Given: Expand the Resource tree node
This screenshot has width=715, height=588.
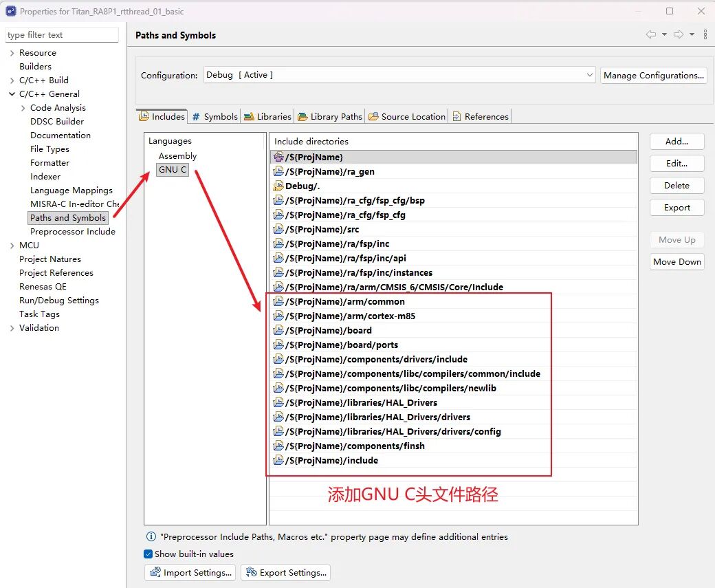Looking at the screenshot, I should coord(12,53).
